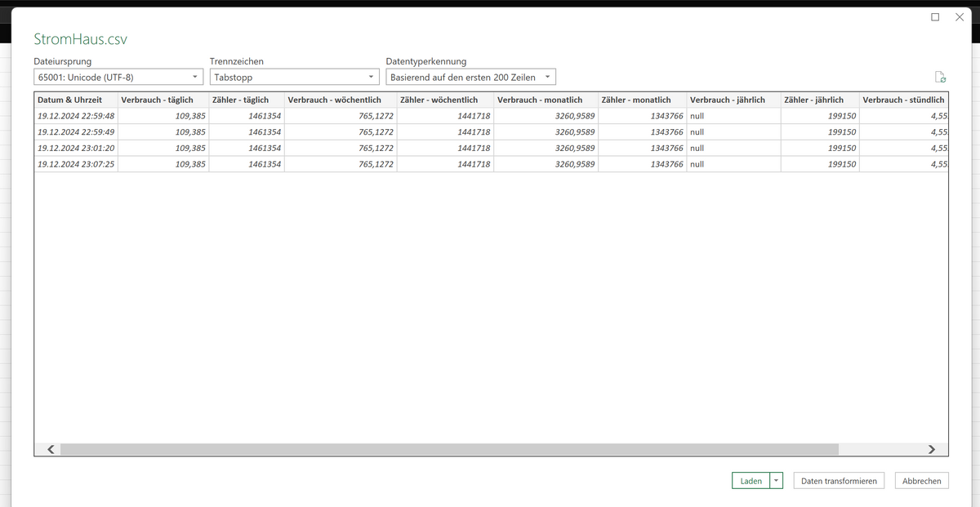Viewport: 980px width, 507px height.
Task: Maximize the import dialog window
Action: coord(935,17)
